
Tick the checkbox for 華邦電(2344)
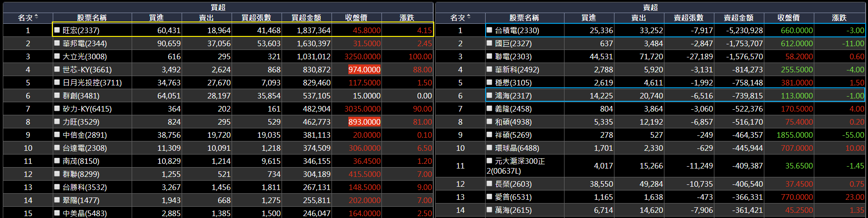pos(57,43)
